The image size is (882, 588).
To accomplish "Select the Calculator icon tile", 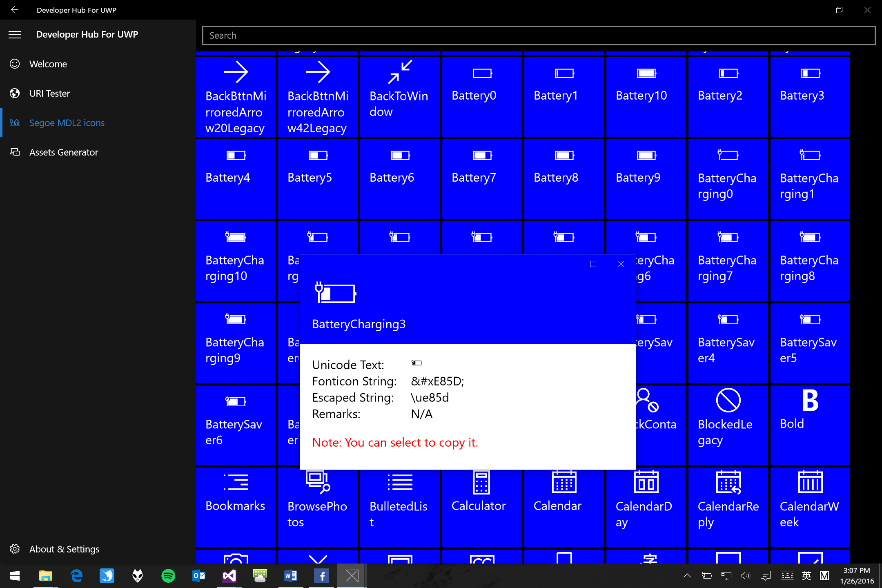I will [482, 509].
